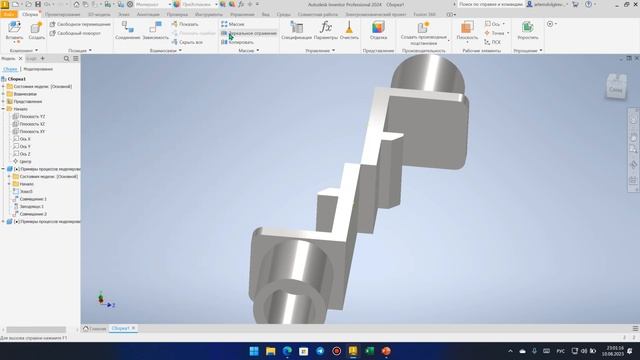The width and height of the screenshot is (640, 360).
Task: Select the Зеркальное отражение command
Action: coord(249,33)
